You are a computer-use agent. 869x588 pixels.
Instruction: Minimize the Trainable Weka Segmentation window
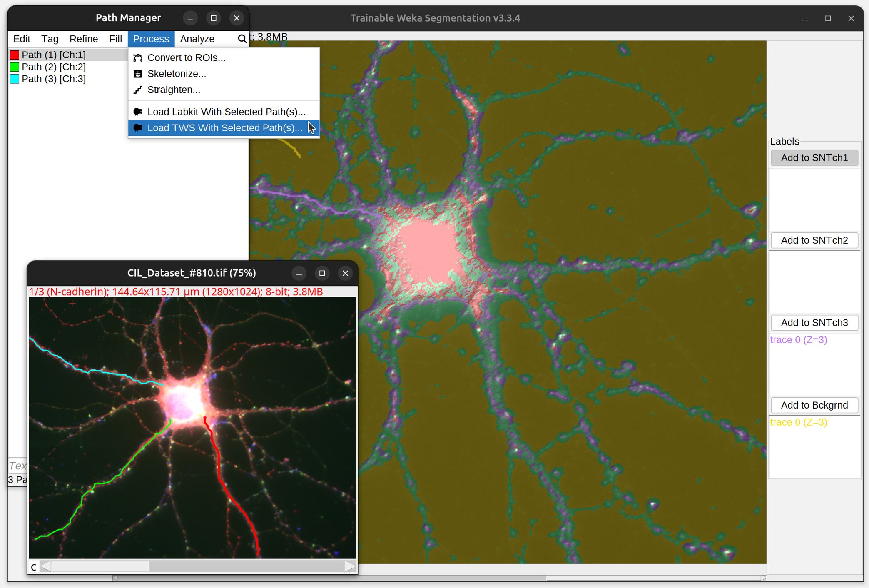805,18
